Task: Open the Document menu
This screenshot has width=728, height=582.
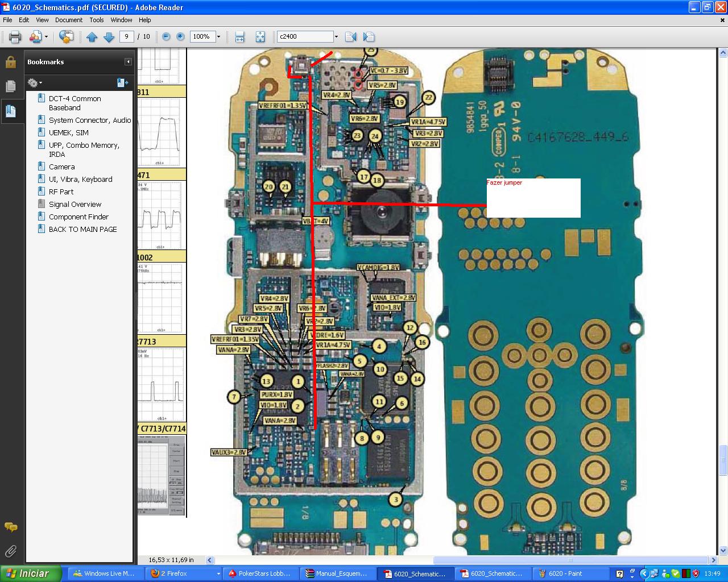Action: pos(69,20)
